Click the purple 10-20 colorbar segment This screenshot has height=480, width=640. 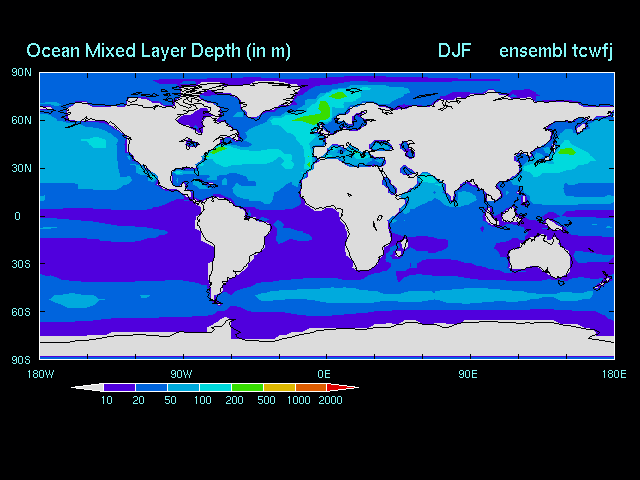pos(120,387)
